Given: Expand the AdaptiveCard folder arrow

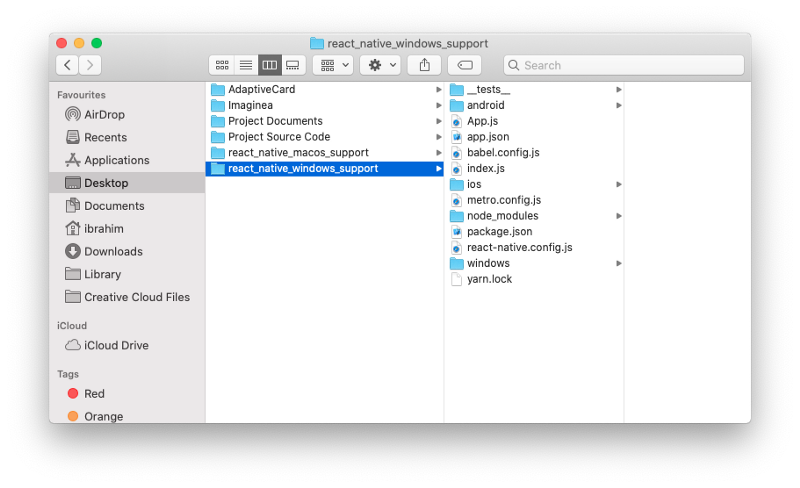Looking at the screenshot, I should (x=438, y=89).
